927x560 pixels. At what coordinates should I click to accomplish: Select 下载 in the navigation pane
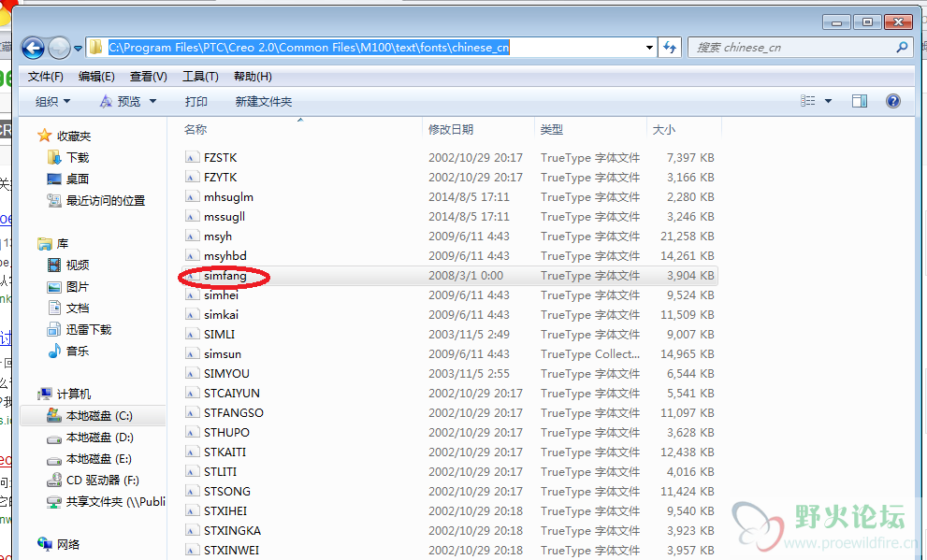78,157
